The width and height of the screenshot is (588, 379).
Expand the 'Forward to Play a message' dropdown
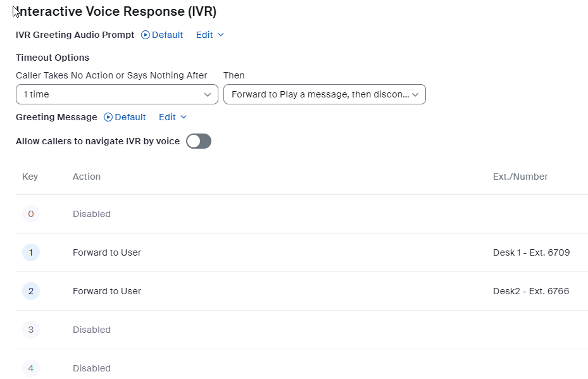(325, 94)
